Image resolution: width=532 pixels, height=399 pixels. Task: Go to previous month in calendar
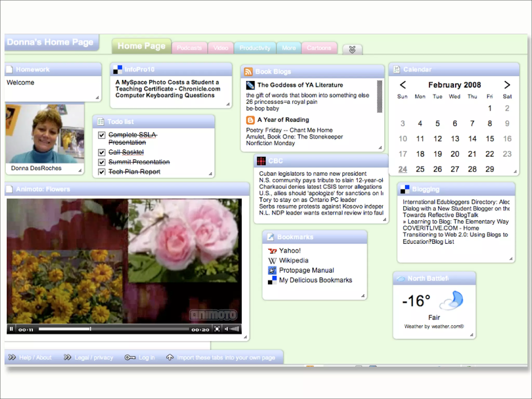click(403, 85)
